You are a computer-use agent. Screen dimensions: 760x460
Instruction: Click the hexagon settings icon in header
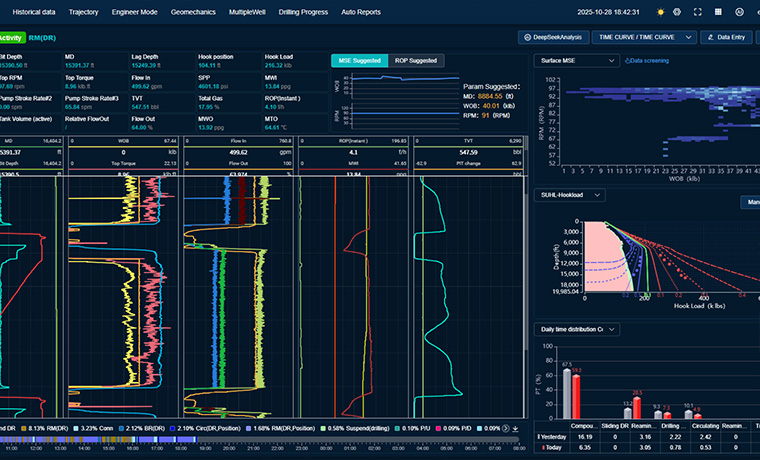pos(677,12)
